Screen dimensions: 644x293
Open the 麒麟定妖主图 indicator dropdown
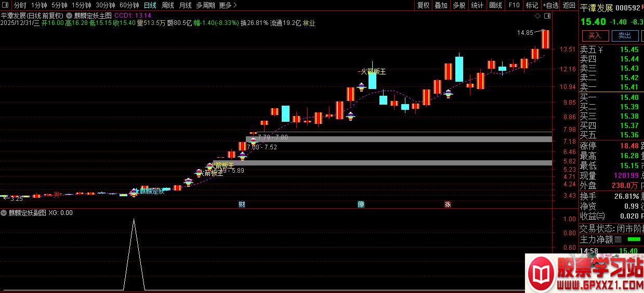point(69,16)
